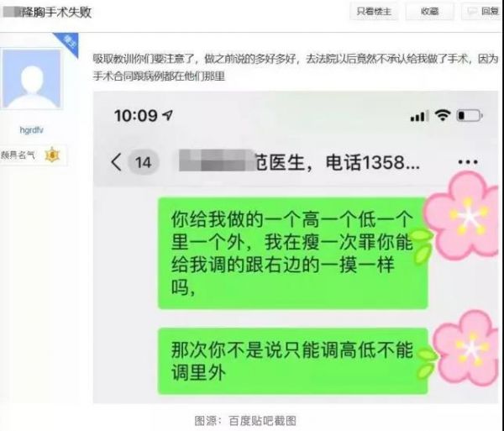This screenshot has height=431, width=504.
Task: Click the cellular signal bars icon
Action: [x=419, y=116]
